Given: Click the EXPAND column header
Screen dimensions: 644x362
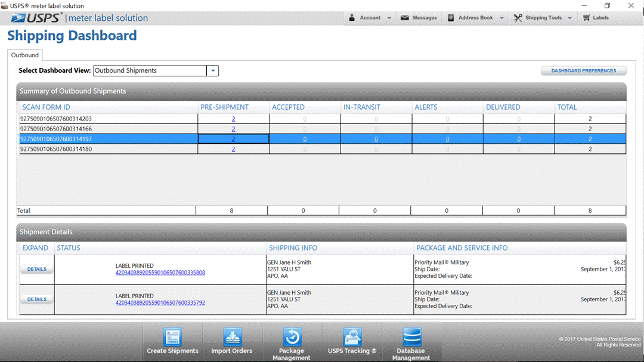Looking at the screenshot, I should click(x=35, y=247).
